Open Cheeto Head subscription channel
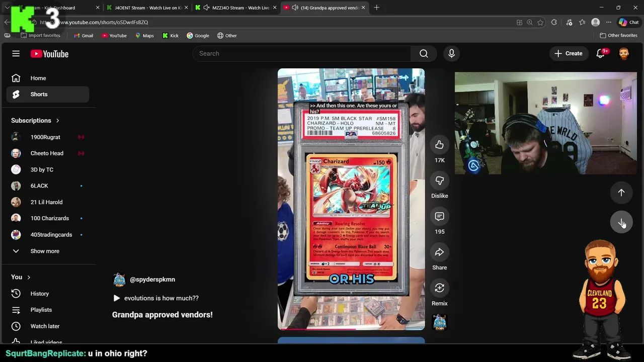Viewport: 644px width, 362px height. coord(48,153)
